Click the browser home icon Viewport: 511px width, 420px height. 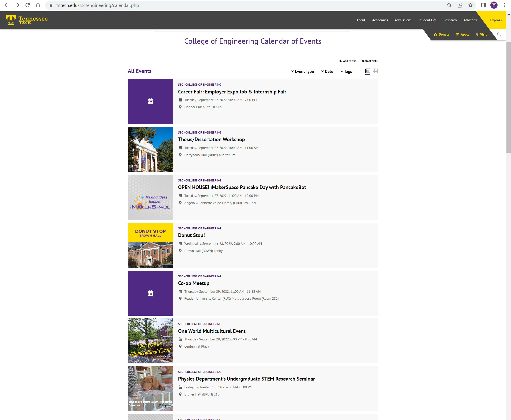pos(38,5)
